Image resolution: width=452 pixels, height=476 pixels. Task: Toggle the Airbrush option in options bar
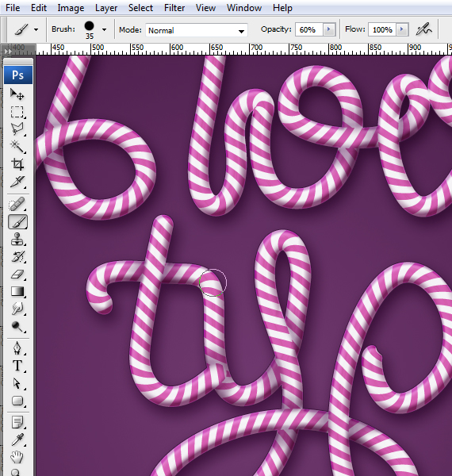[423, 29]
